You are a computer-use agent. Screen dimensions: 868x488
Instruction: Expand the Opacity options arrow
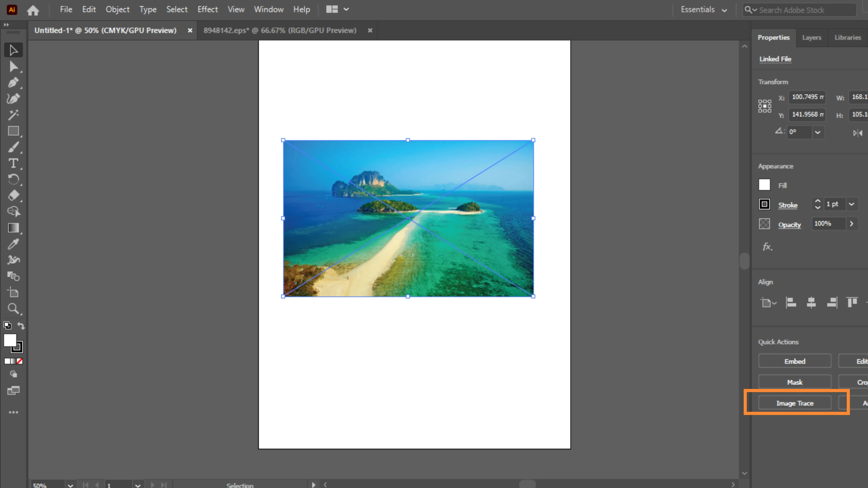(852, 224)
